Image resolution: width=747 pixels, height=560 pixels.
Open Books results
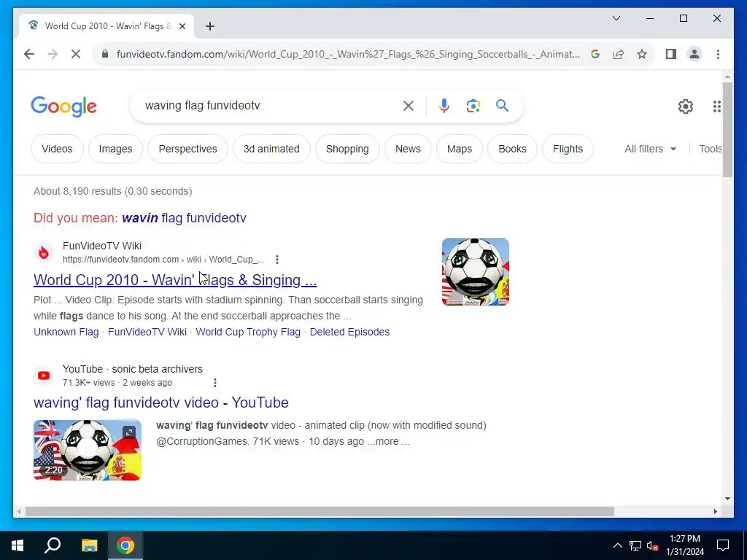(512, 149)
